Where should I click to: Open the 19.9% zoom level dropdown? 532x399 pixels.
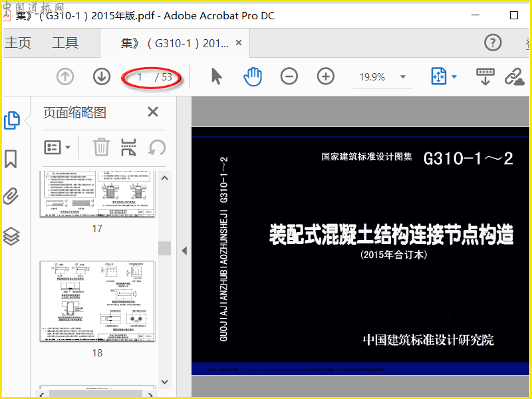pyautogui.click(x=403, y=76)
